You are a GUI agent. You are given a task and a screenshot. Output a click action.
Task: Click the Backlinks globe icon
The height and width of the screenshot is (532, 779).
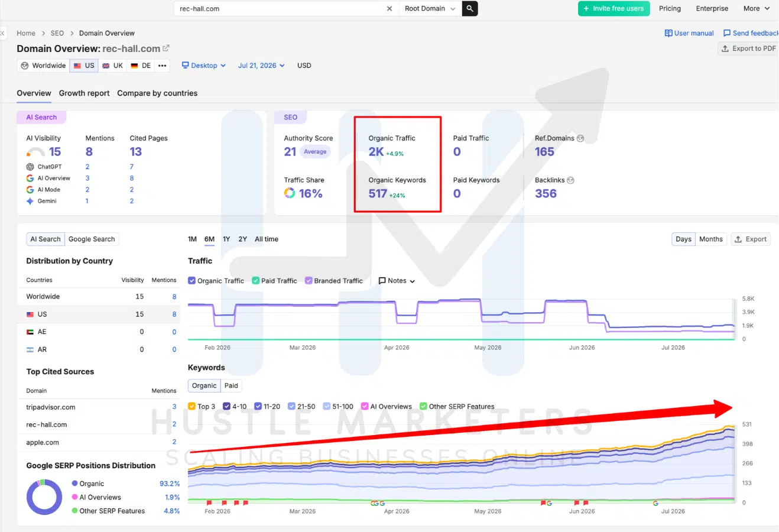pos(570,180)
